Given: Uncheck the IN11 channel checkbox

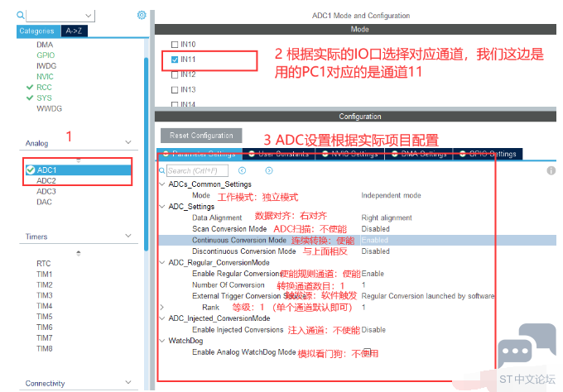Looking at the screenshot, I should pos(174,60).
